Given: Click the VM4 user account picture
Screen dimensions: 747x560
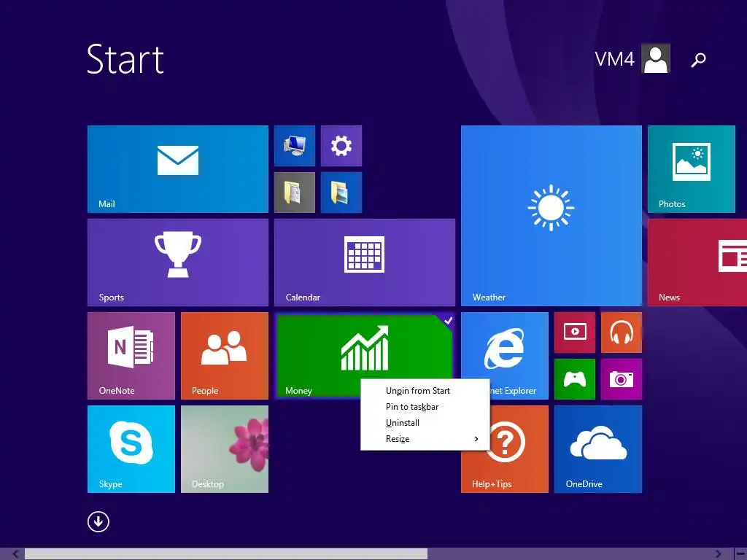Looking at the screenshot, I should [x=656, y=58].
